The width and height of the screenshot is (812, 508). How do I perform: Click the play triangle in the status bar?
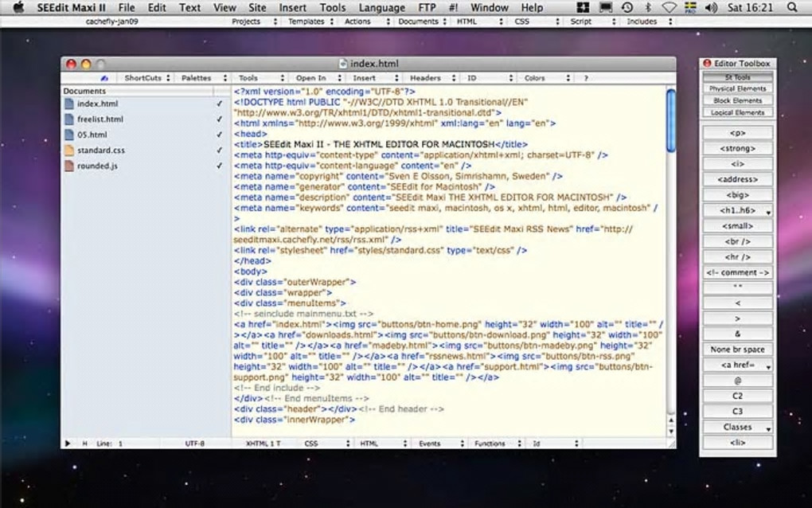pos(68,444)
